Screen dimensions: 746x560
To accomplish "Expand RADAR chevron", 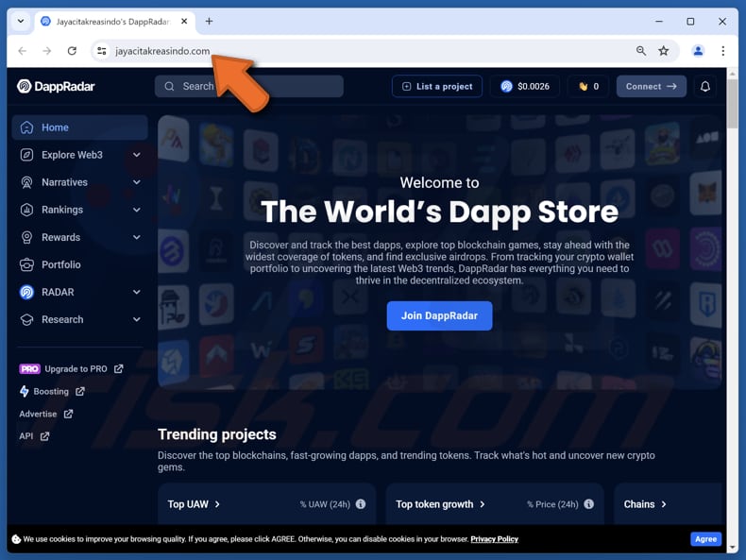I will (x=137, y=292).
